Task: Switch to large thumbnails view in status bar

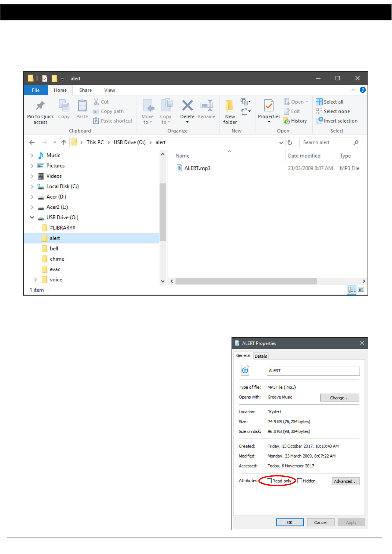Action: pos(361,290)
